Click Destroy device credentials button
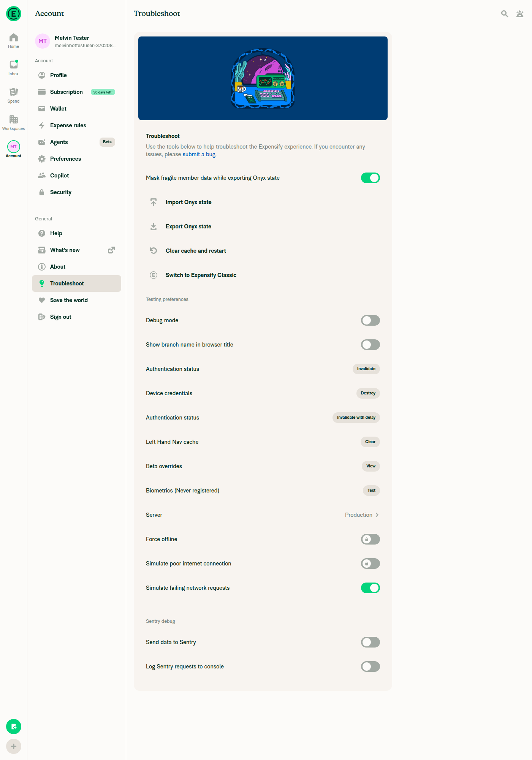Screen dimensions: 532x760 (x=368, y=393)
